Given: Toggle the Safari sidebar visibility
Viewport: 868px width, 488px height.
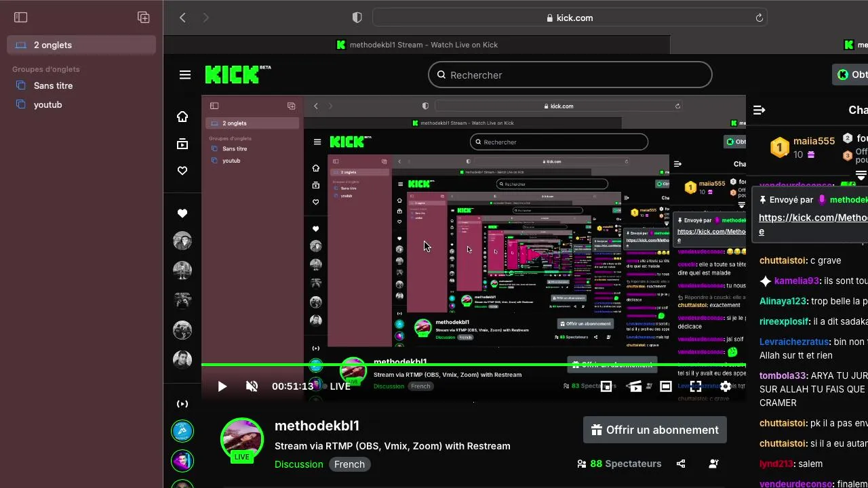Looking at the screenshot, I should (x=21, y=18).
